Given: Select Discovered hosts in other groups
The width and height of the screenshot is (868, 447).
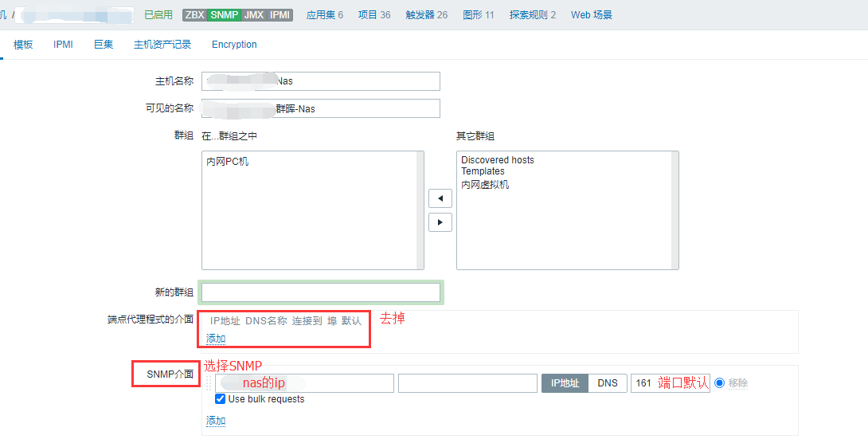Looking at the screenshot, I should tap(498, 159).
